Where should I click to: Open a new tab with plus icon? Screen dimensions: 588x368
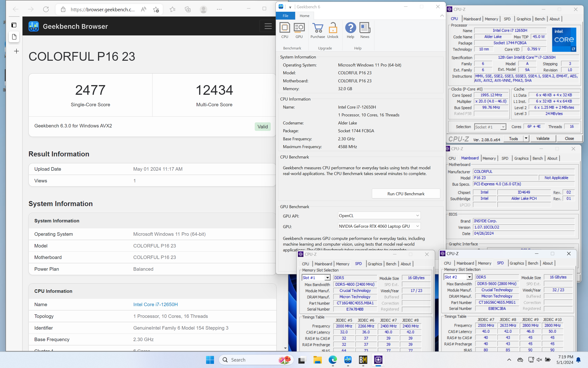pos(16,51)
